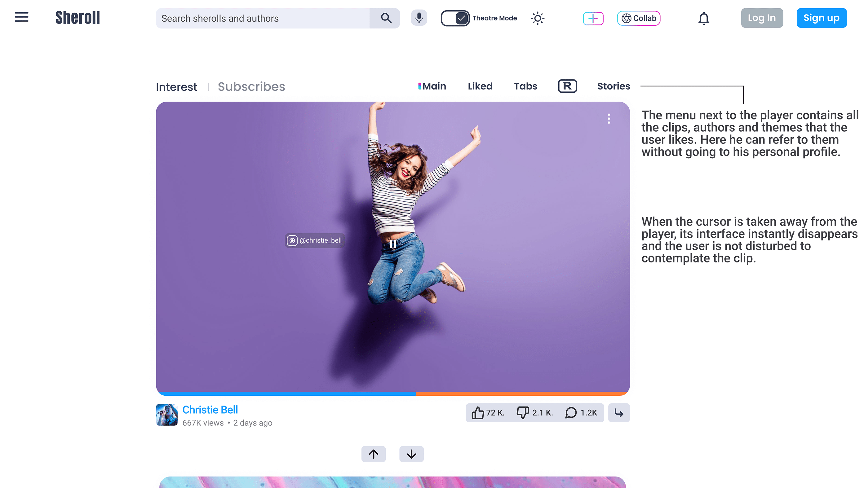The image size is (868, 488).
Task: Share clip with the arrow icon
Action: coord(619,413)
